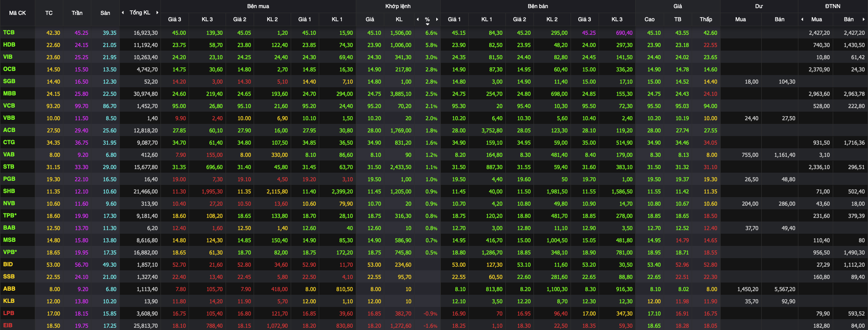Image resolution: width=868 pixels, height=330 pixels.
Task: Click the Mua header under Dư
Action: [741, 19]
